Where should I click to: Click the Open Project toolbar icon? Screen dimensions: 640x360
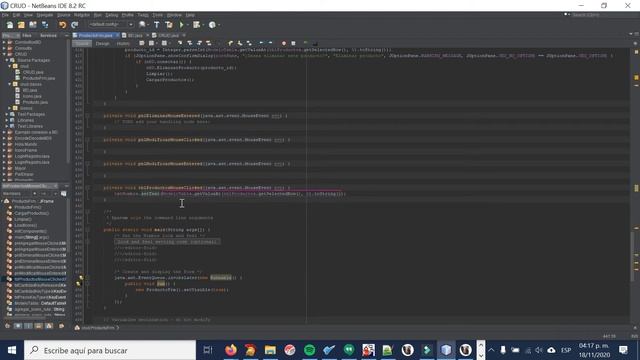tap(33, 25)
